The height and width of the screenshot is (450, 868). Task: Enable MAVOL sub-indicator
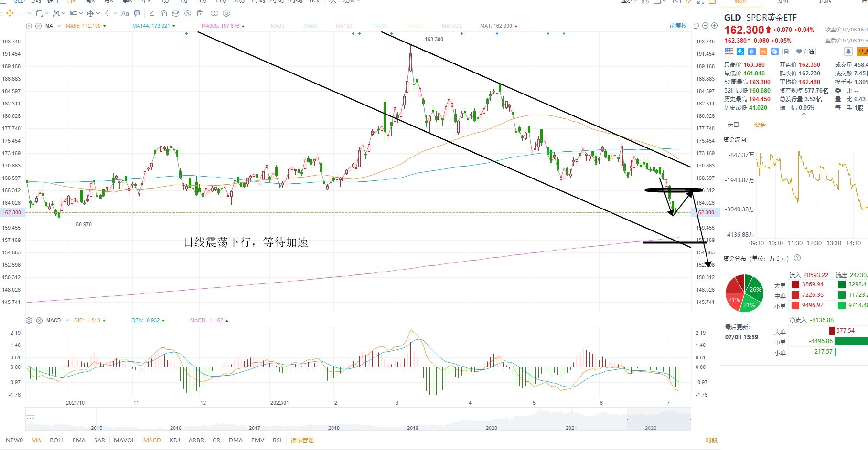pos(124,440)
